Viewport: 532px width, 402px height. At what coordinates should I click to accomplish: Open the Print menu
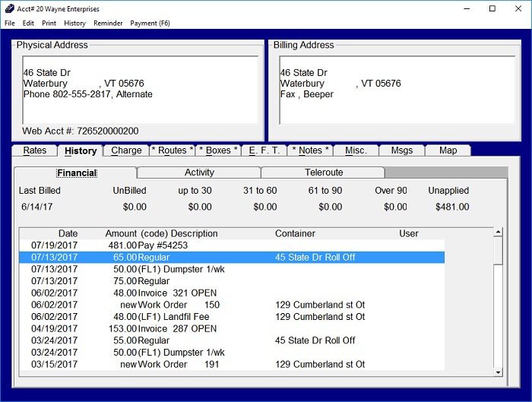pyautogui.click(x=49, y=24)
